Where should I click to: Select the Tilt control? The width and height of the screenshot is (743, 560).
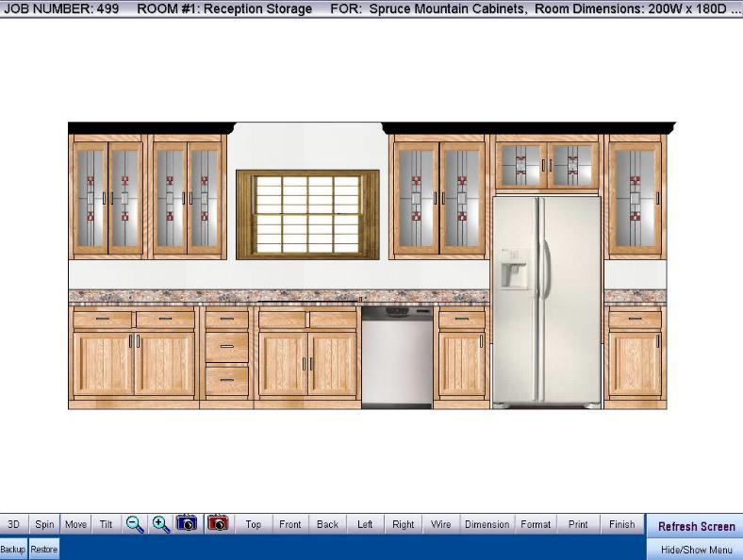click(107, 524)
